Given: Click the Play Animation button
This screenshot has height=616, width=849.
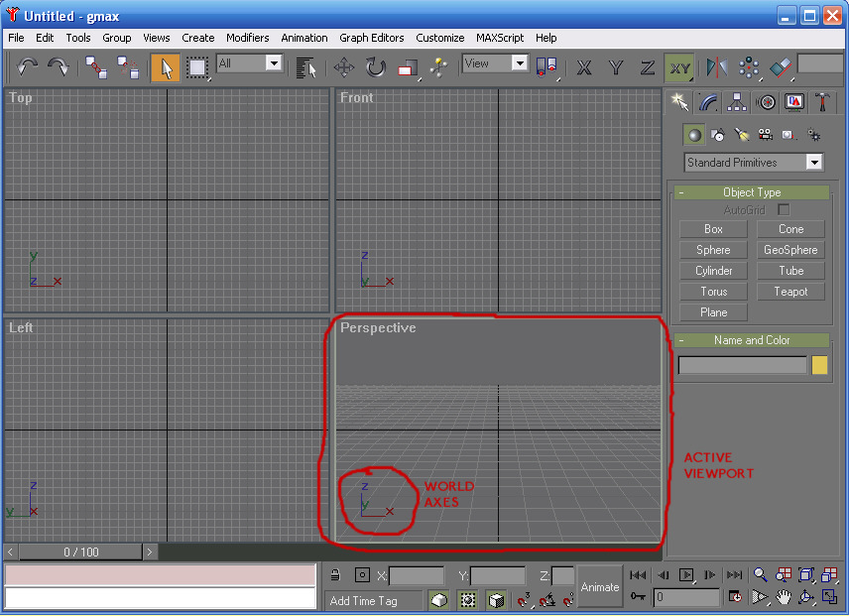Looking at the screenshot, I should 686,575.
